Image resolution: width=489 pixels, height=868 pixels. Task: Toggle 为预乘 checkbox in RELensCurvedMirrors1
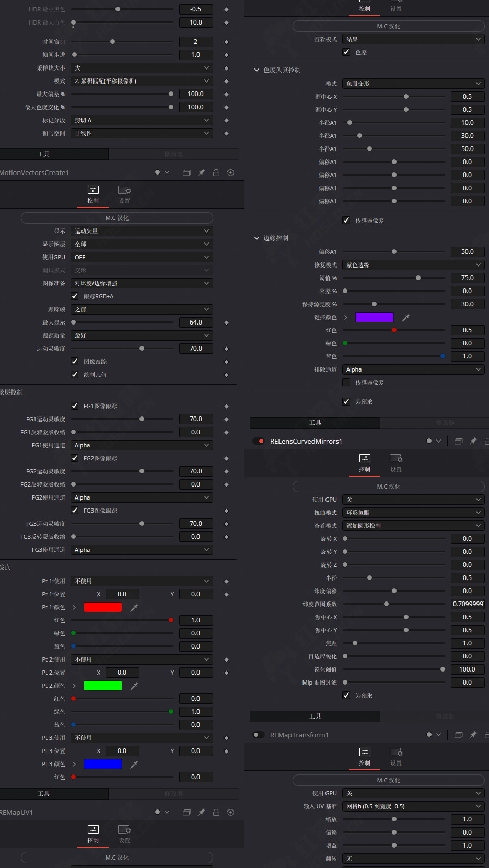(x=346, y=696)
